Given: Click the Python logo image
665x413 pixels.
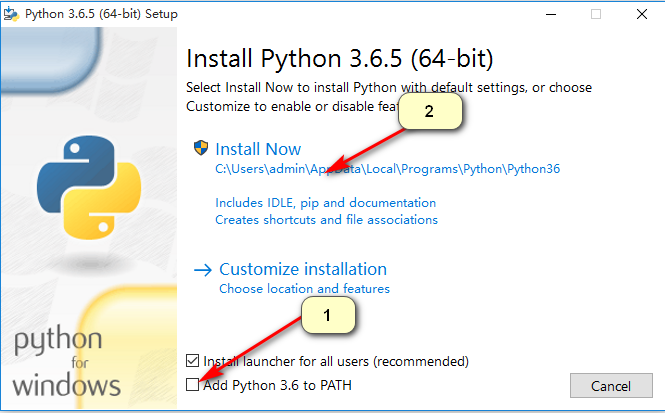Looking at the screenshot, I should 89,187.
